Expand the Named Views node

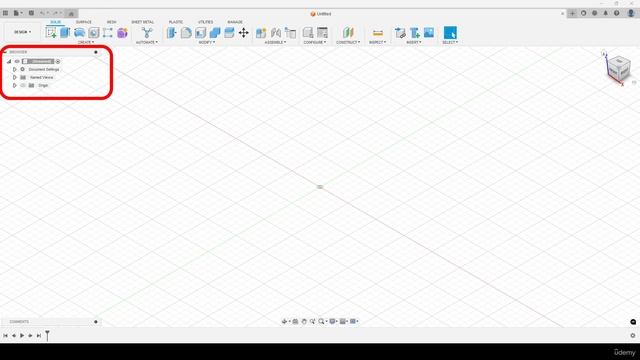(x=15, y=77)
